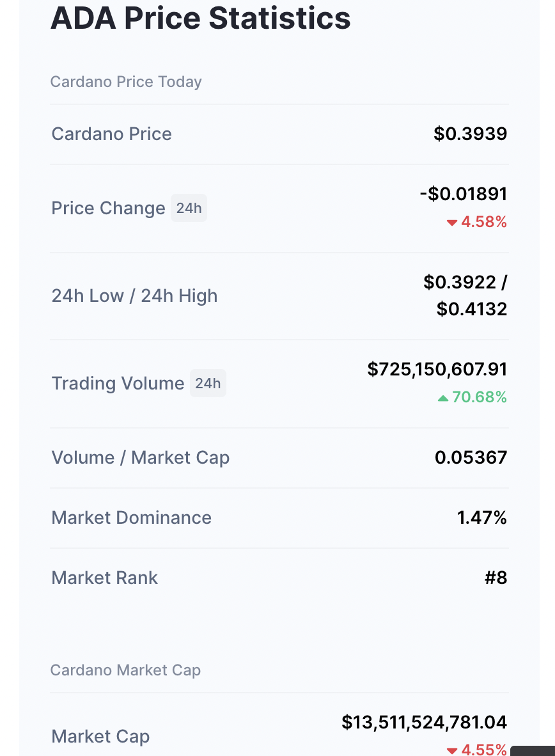555x756 pixels.
Task: Click the red down arrow beside 4.58%
Action: tap(452, 223)
